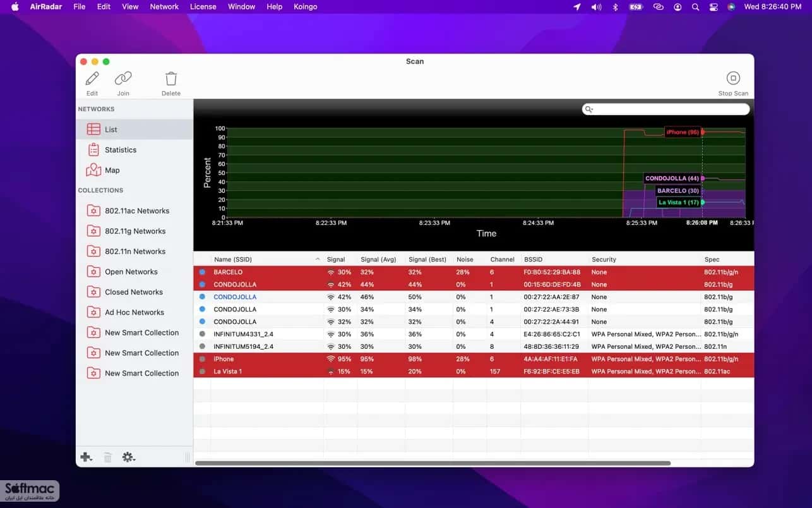Select the Closed Networks collection

[x=134, y=292]
